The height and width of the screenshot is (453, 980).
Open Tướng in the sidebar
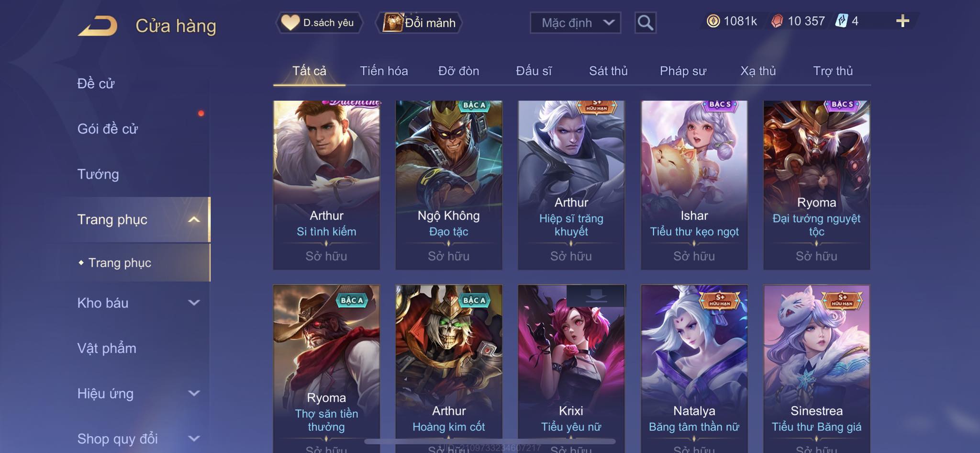pos(98,174)
